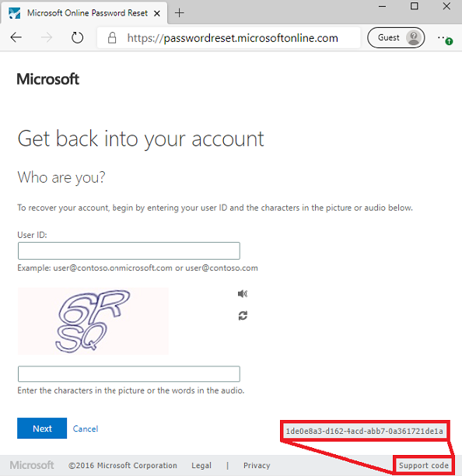This screenshot has height=476, width=462.
Task: Open the Privacy link in footer
Action: (257, 465)
